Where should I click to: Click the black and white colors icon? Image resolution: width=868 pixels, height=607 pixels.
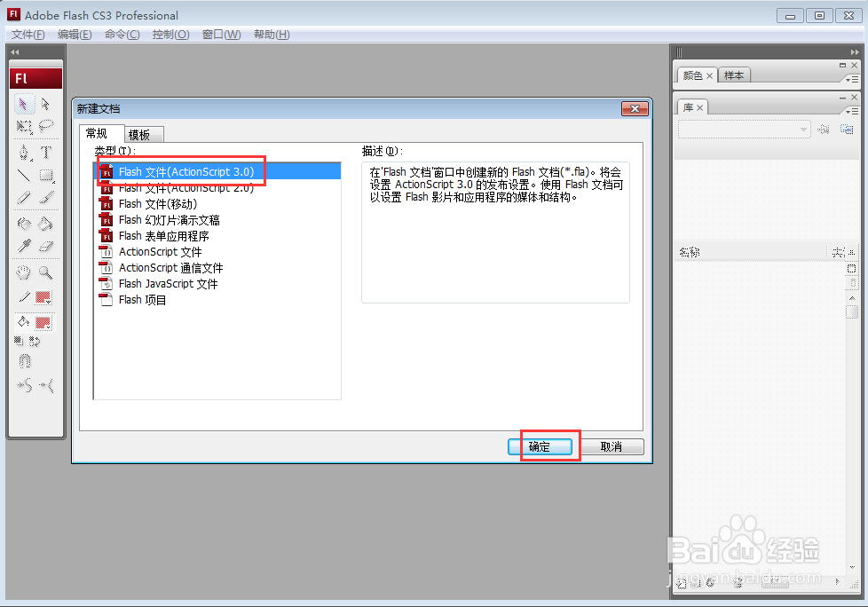(x=19, y=341)
